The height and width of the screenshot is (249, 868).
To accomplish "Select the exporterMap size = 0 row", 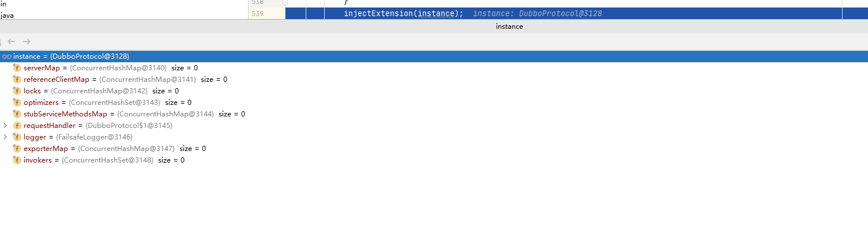I will click(x=434, y=149).
